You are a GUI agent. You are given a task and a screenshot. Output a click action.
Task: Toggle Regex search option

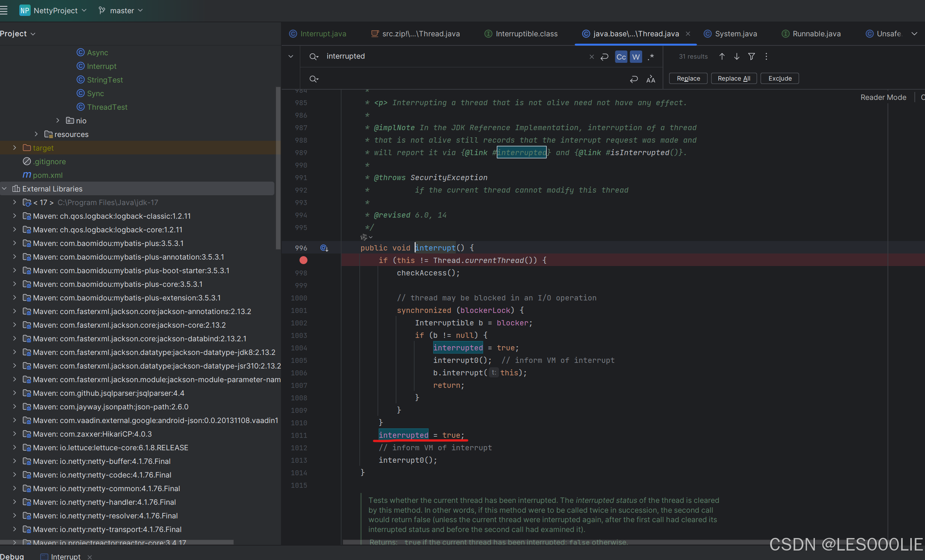(651, 57)
